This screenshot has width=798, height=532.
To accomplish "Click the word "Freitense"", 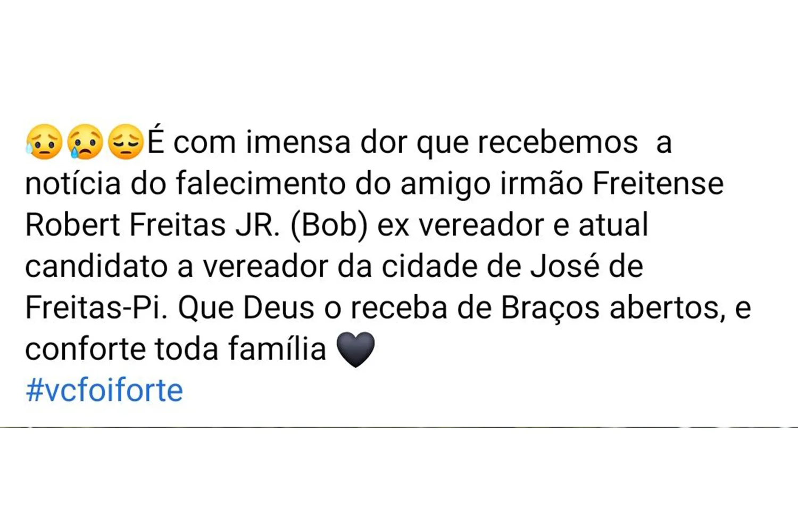I will click(x=658, y=183).
